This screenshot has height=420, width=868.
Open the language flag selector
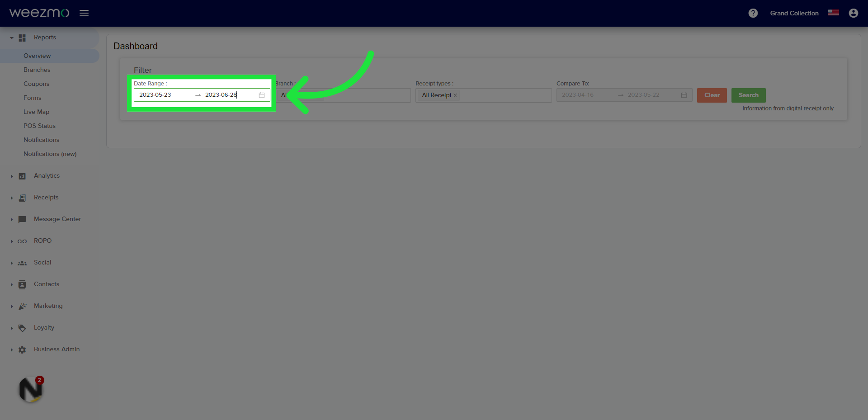tap(833, 13)
